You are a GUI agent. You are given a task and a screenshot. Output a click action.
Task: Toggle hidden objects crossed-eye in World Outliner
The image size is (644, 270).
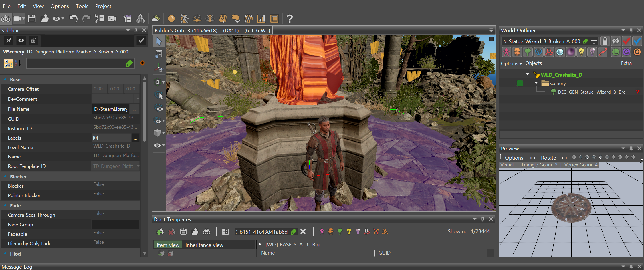(616, 41)
